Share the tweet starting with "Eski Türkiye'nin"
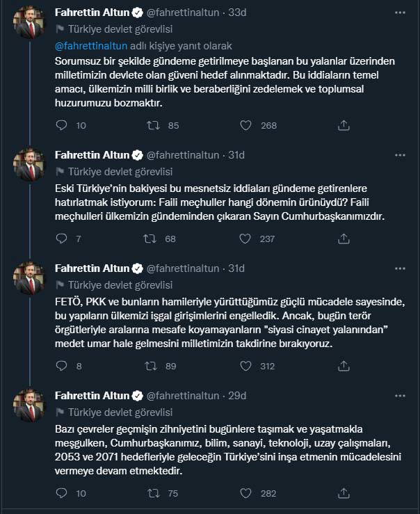This screenshot has width=420, height=514. [x=343, y=239]
